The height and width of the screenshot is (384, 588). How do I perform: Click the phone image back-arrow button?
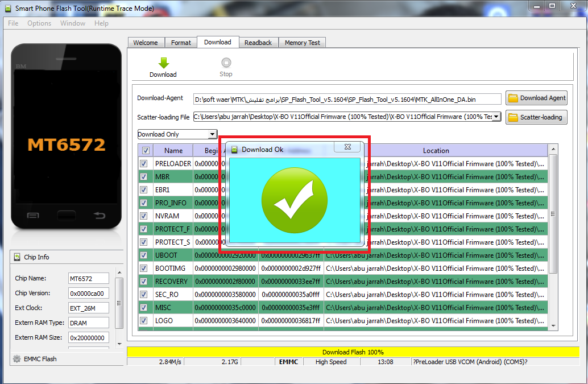point(100,215)
